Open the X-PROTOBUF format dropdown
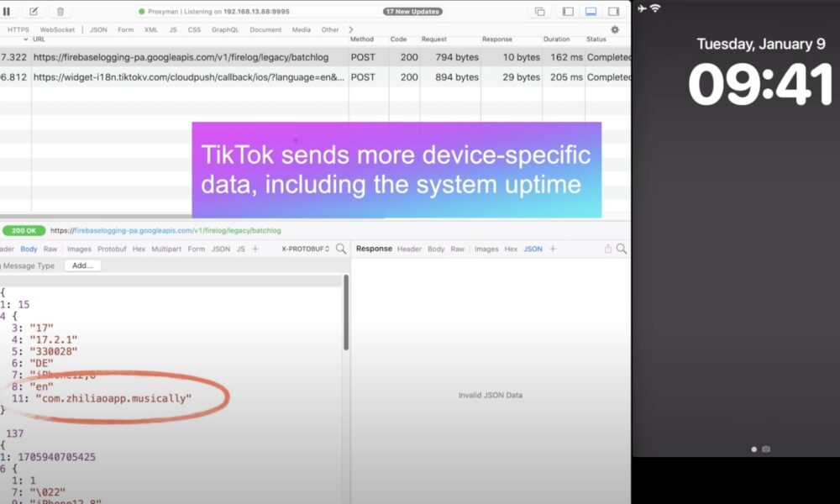Screen dimensions: 840x504 [306, 249]
